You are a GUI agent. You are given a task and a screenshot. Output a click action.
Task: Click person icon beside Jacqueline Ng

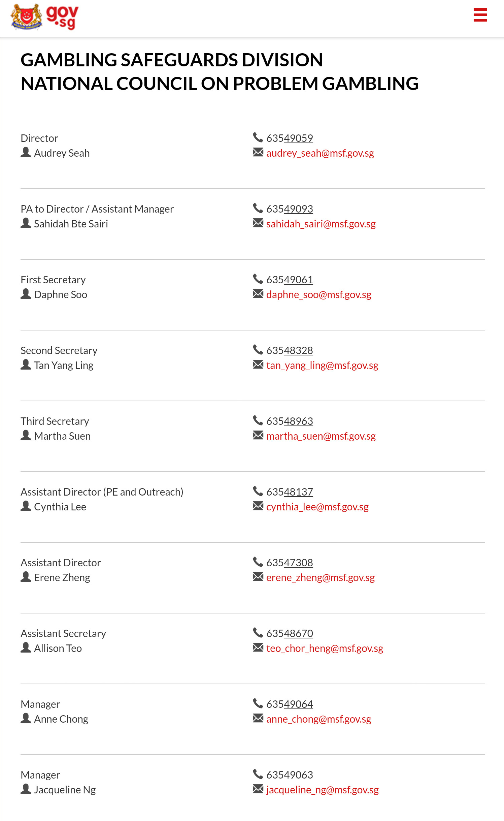click(x=26, y=789)
